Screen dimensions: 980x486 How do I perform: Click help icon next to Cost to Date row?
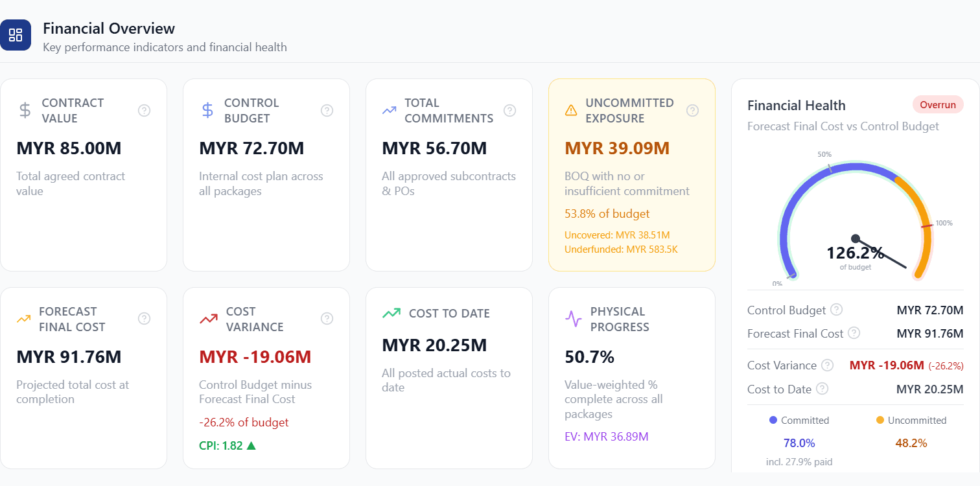coord(822,389)
